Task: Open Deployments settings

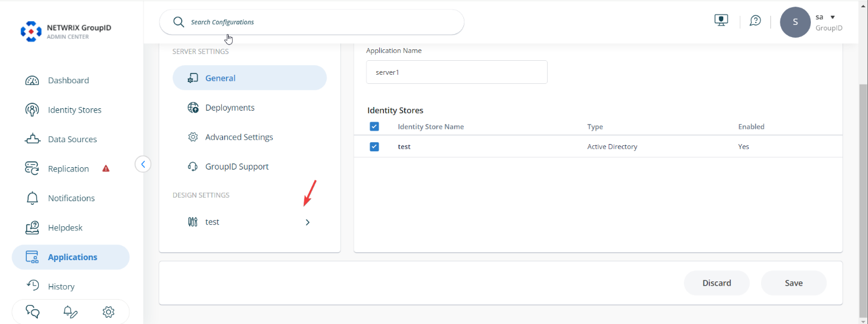Action: [x=230, y=108]
